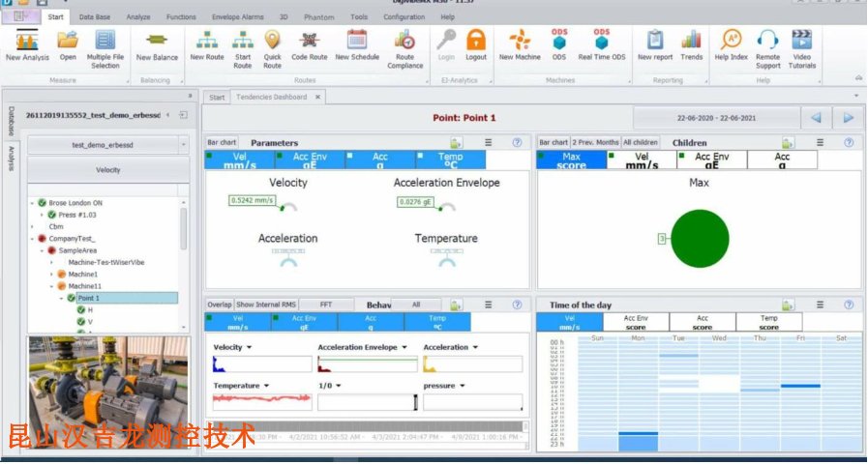
Task: Click the FFT button
Action: click(325, 304)
